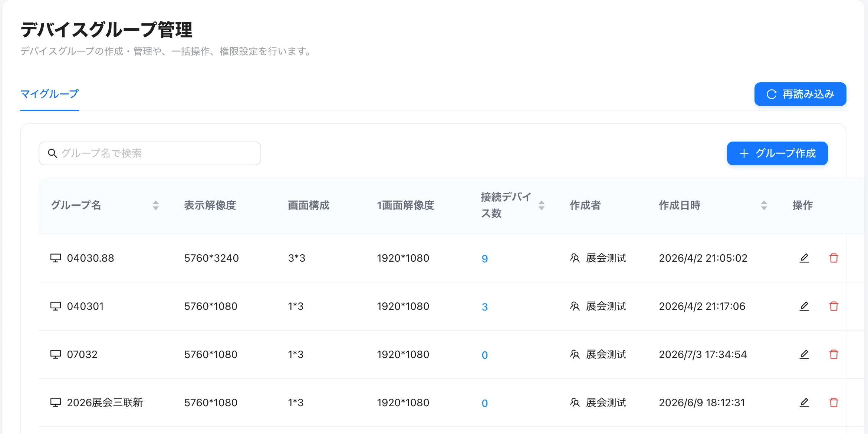Click resolution 5760*3240 cell

[x=211, y=258]
